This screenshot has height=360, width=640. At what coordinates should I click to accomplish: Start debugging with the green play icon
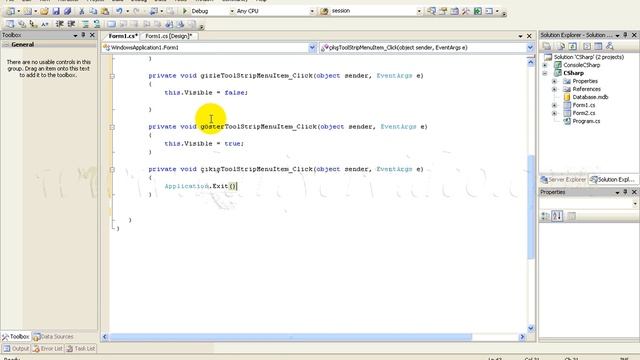[184, 11]
